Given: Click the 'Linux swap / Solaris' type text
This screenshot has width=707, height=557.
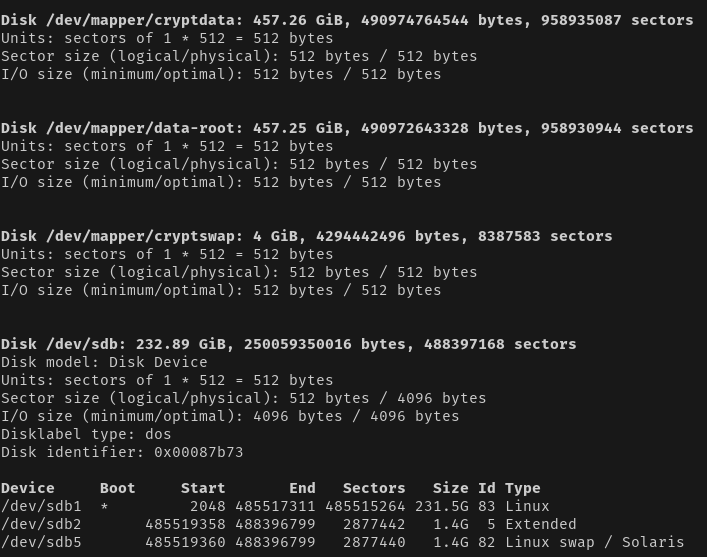Looking at the screenshot, I should point(594,543).
